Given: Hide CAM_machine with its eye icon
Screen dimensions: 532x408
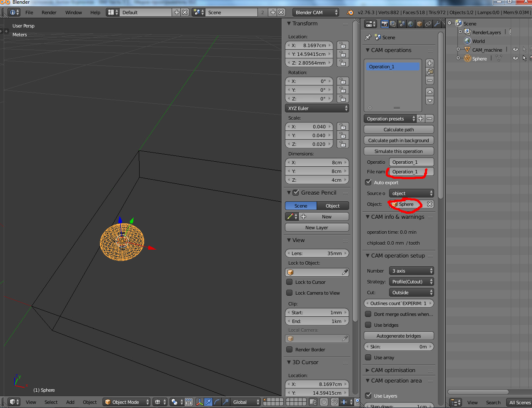Looking at the screenshot, I should (515, 50).
